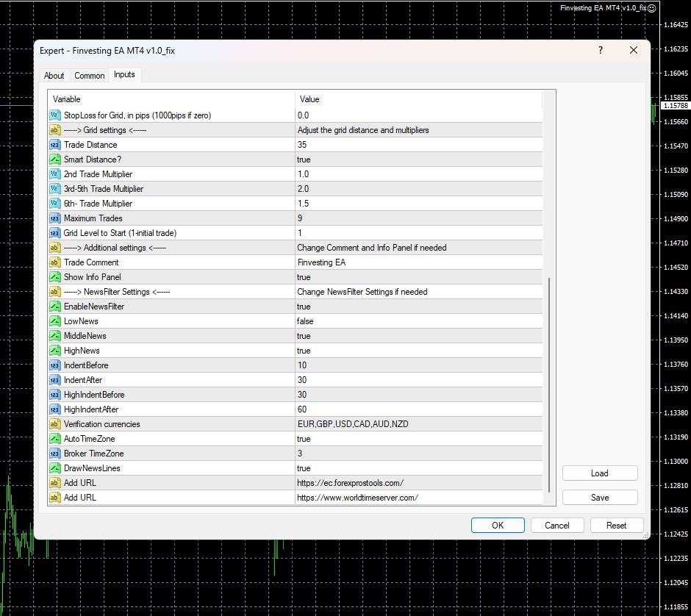Click the 3rd-5th Trade Multiplier icon

pyautogui.click(x=54, y=189)
